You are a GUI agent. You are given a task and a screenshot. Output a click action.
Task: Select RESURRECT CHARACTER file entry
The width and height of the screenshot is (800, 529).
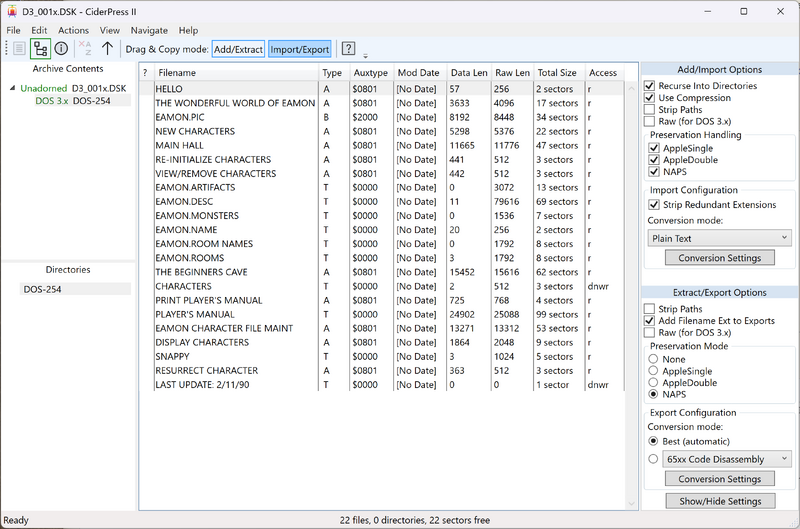pyautogui.click(x=381, y=370)
